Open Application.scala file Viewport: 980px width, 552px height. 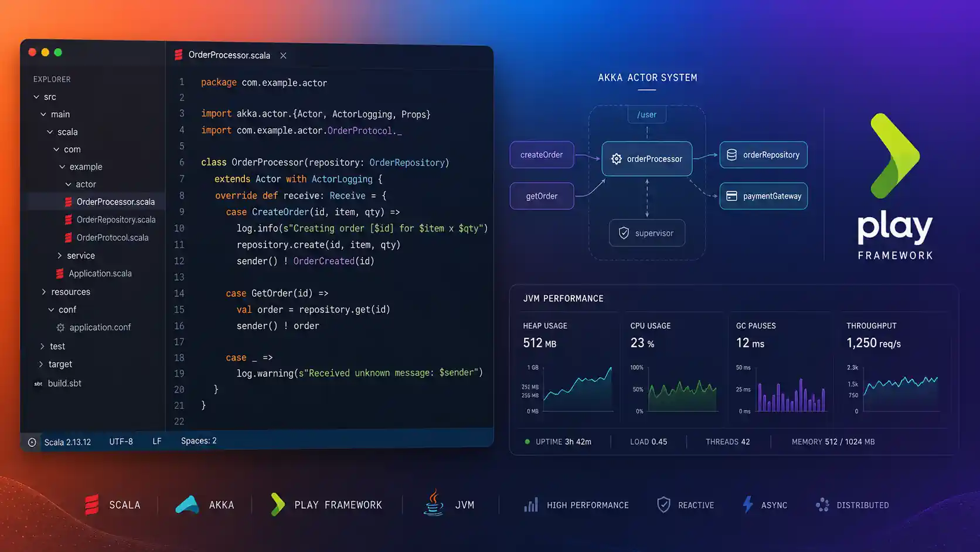(x=100, y=273)
